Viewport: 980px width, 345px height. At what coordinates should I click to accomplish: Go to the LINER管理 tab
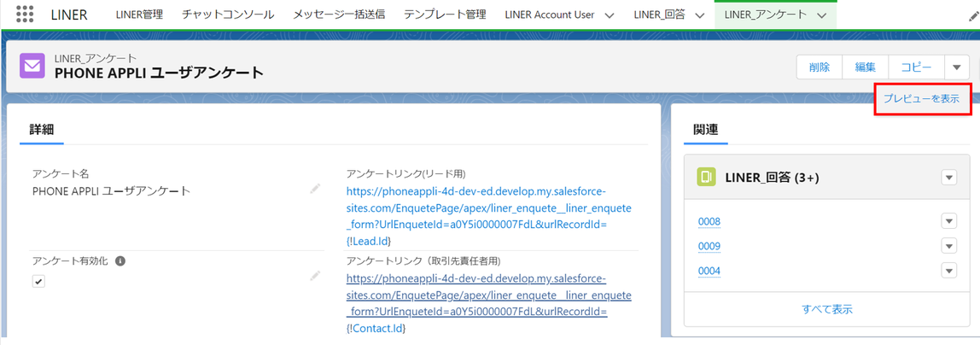[x=139, y=15]
